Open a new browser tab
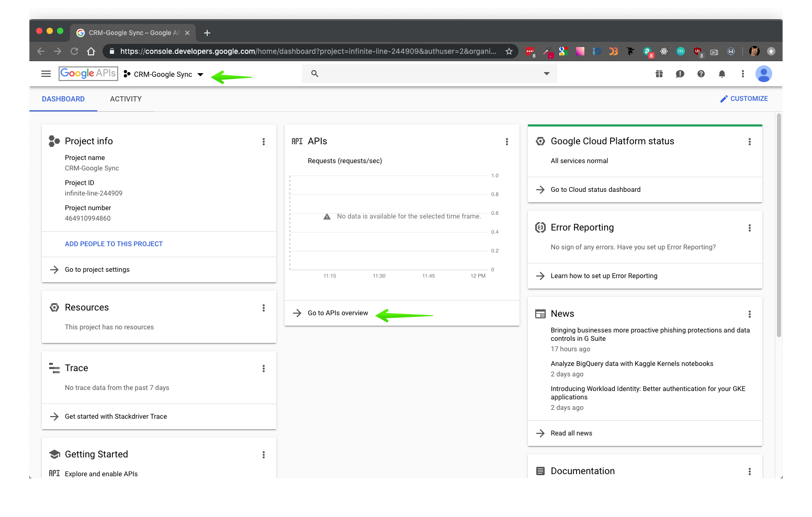The width and height of the screenshot is (812, 517). coord(207,33)
